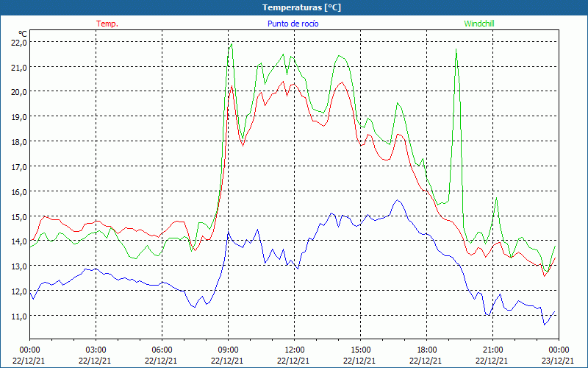Click the blue dew point peak near 16:40

tap(398, 200)
